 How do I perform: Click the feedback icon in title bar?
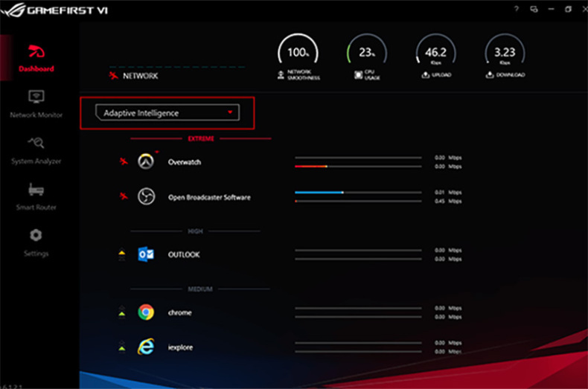534,9
